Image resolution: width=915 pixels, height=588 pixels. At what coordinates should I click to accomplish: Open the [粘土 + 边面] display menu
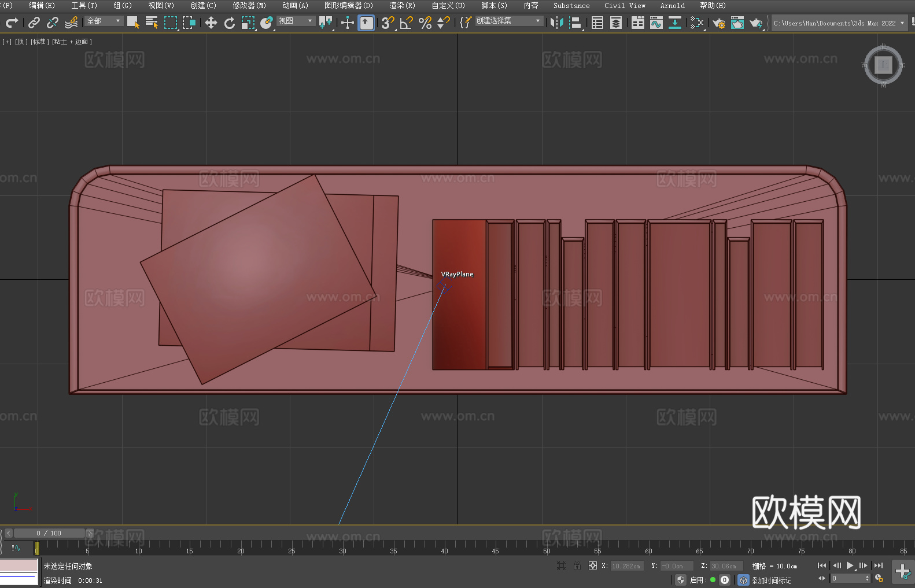coord(72,42)
